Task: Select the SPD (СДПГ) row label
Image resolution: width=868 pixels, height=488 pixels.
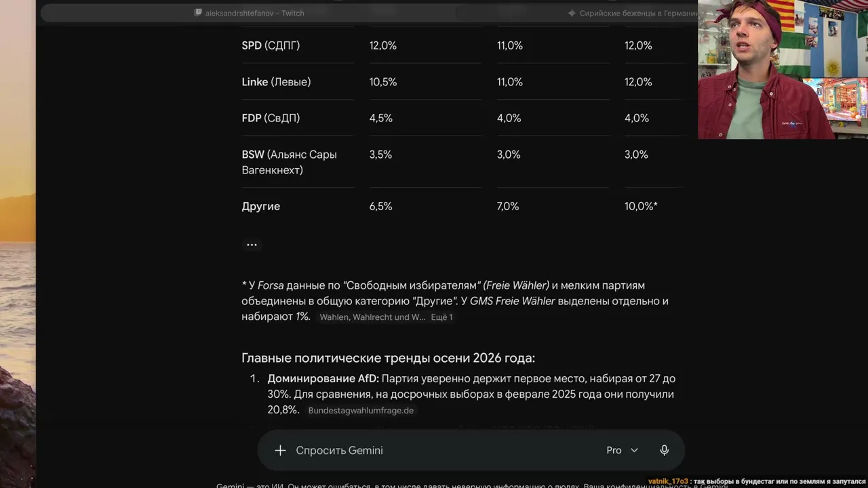Action: point(271,45)
